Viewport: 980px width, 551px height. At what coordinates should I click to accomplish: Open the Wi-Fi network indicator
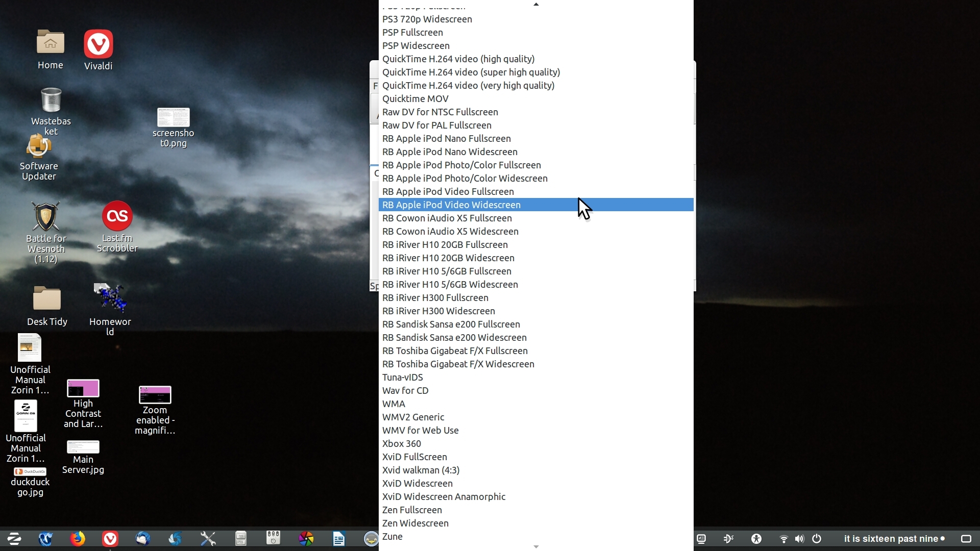point(783,539)
